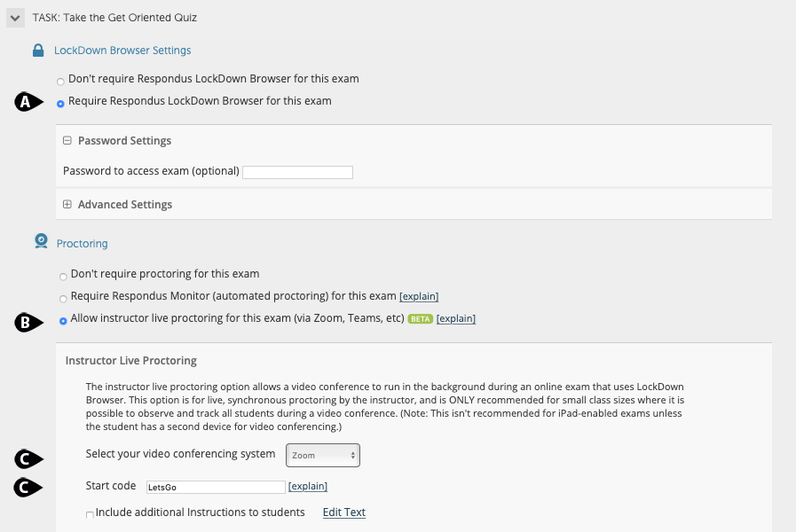Click the Proctoring webcam icon
Viewport: 796px width, 532px height.
click(41, 241)
